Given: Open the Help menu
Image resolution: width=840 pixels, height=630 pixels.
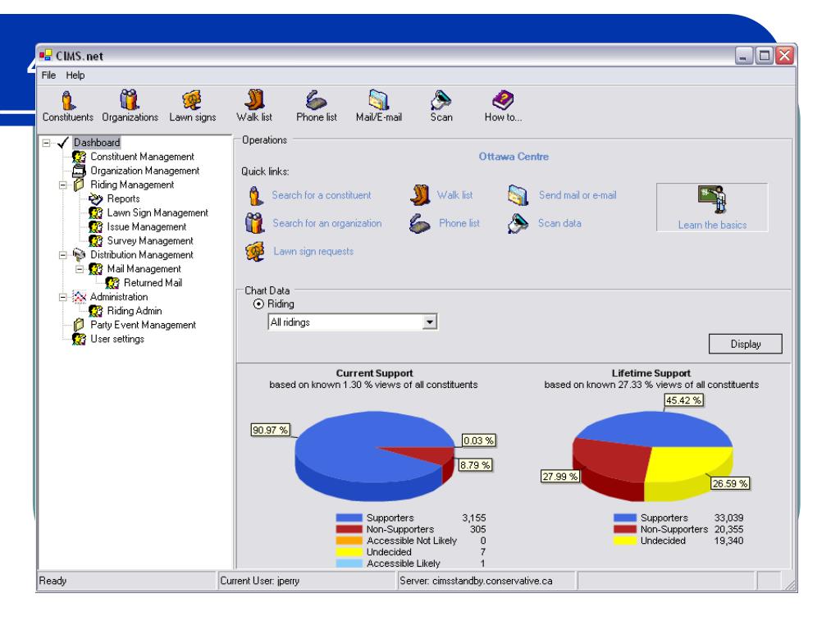Looking at the screenshot, I should coord(75,75).
